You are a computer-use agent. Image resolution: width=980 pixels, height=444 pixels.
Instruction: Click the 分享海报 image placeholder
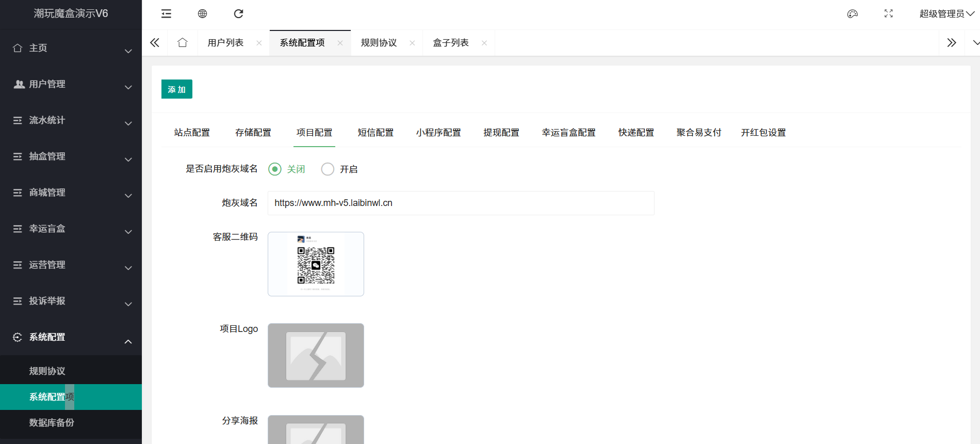(x=316, y=430)
